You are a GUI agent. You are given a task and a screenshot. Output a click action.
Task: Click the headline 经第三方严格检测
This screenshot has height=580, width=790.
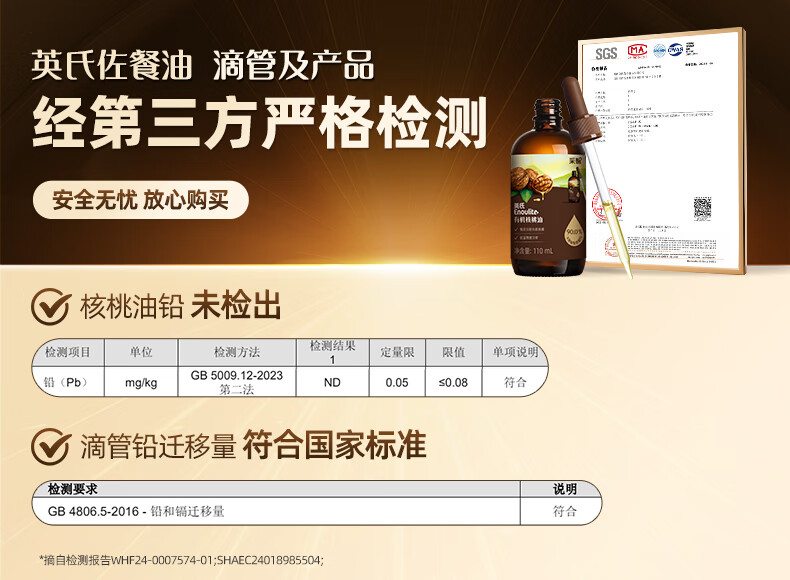pyautogui.click(x=259, y=122)
